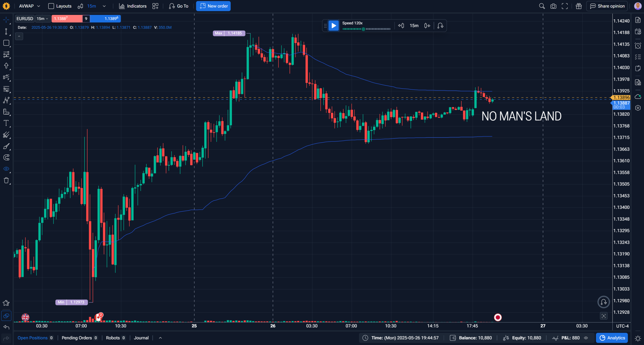Switch to the Robots tab
This screenshot has height=345, width=644.
(115, 338)
